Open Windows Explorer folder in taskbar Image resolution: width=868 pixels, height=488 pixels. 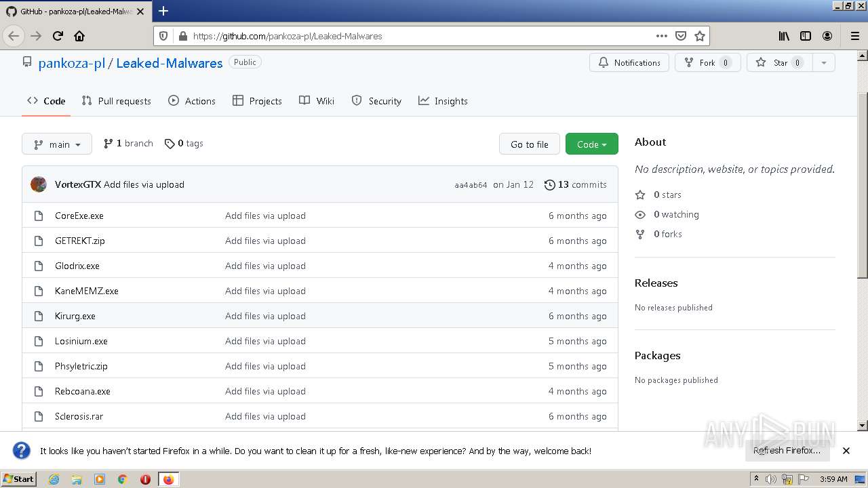click(x=77, y=479)
